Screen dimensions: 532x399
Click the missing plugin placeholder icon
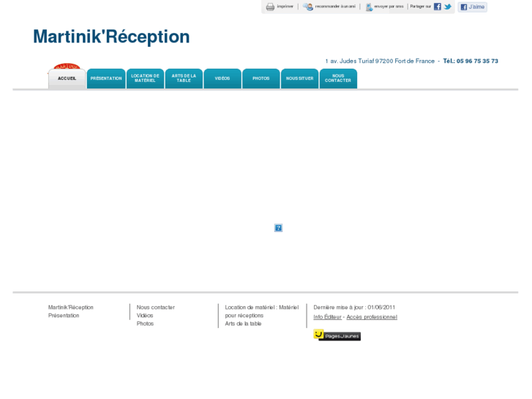pos(278,228)
